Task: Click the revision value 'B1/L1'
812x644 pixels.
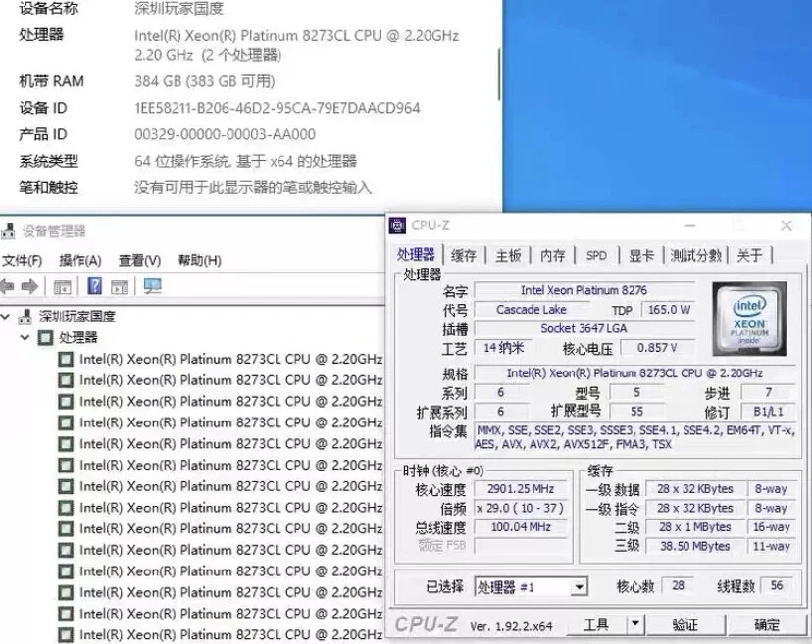Action: 769,412
